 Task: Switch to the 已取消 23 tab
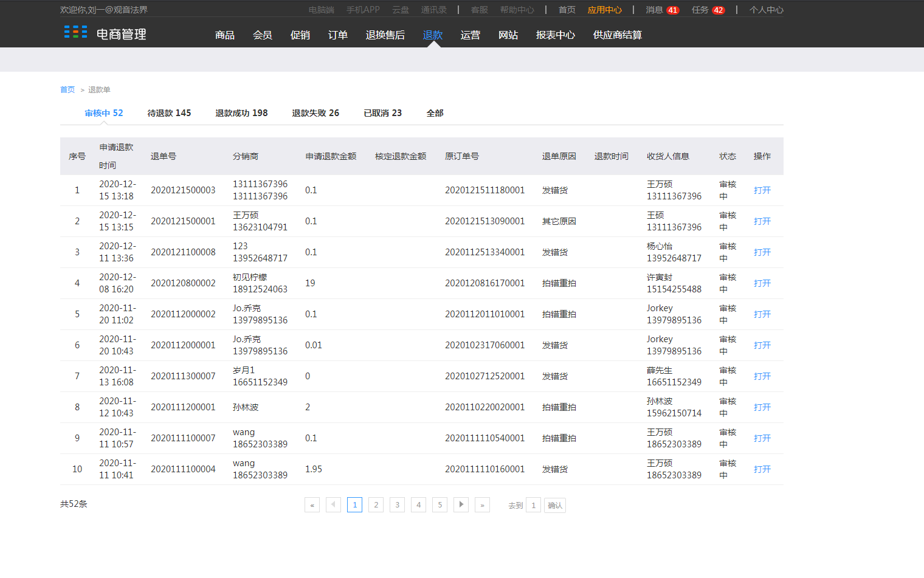382,113
